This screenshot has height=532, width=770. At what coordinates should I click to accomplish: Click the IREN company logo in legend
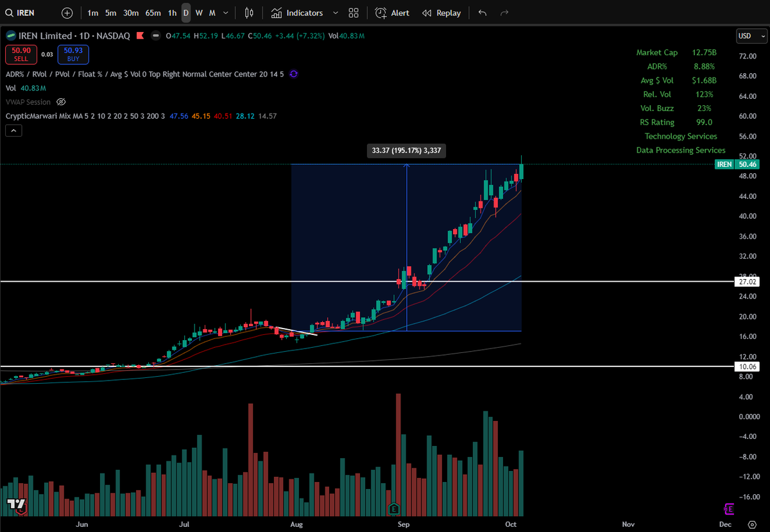(10, 36)
